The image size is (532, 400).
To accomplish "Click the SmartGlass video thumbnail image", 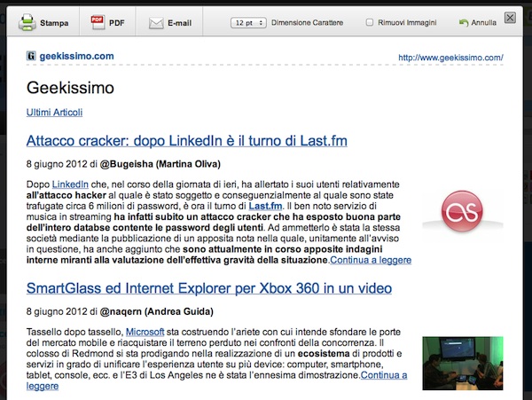I will click(x=463, y=363).
